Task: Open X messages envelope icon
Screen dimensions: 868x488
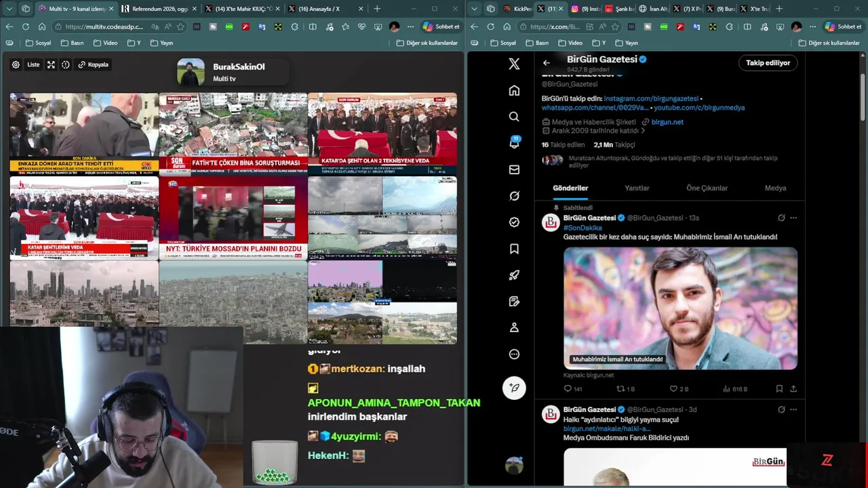Action: (514, 169)
